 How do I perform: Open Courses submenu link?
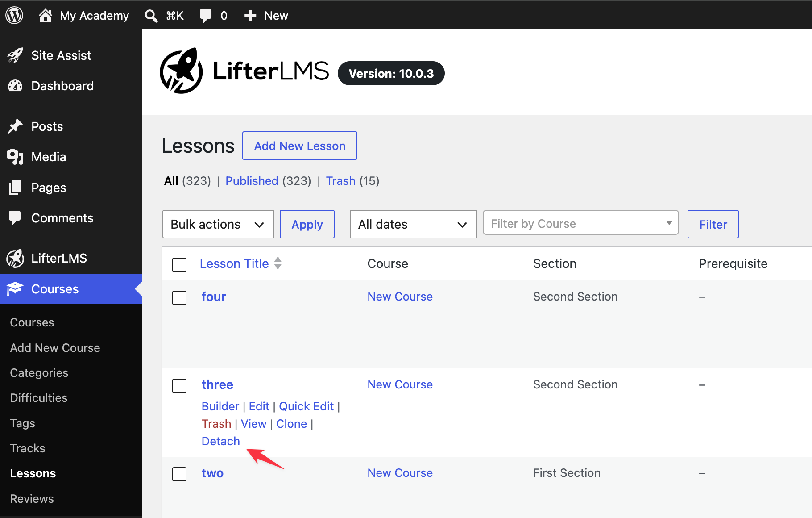pyautogui.click(x=32, y=322)
